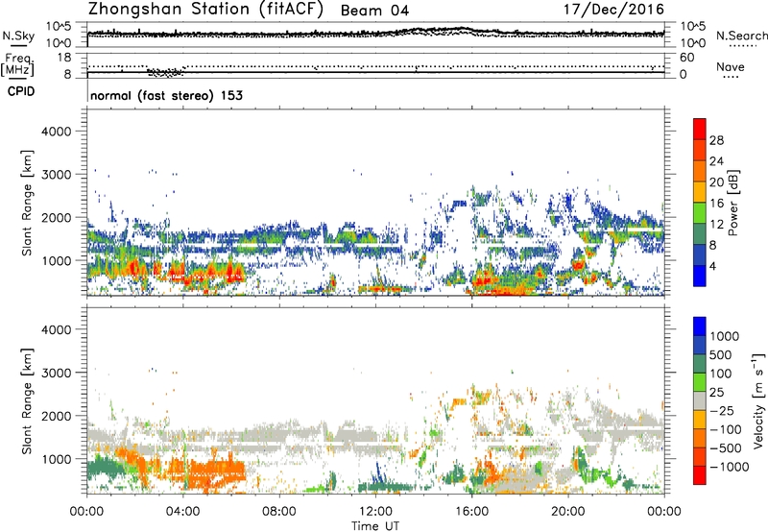Click the gray -25 to 25 velocity segment
Screen dimensions: 768x532
(x=700, y=401)
